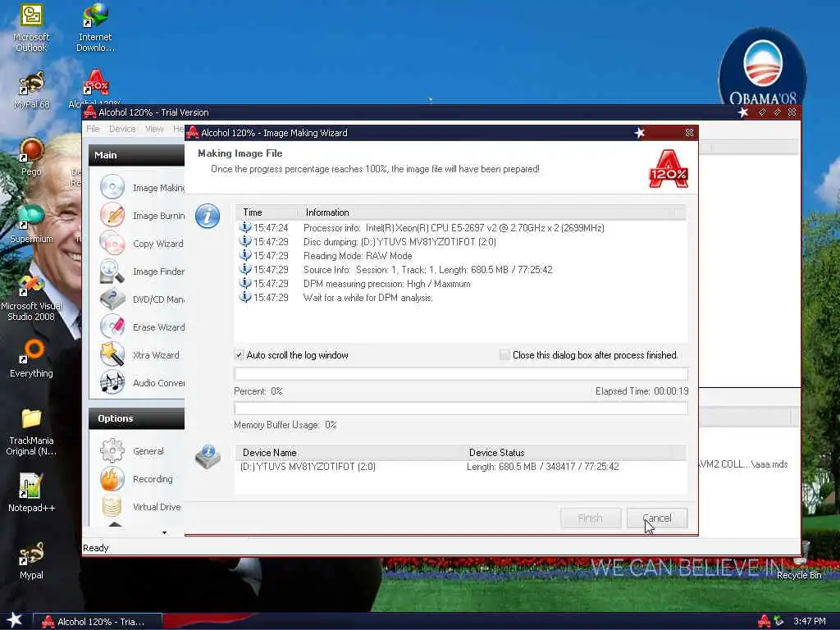Open Image Making Wizard icon in sidebar
This screenshot has height=630, width=840.
point(112,188)
